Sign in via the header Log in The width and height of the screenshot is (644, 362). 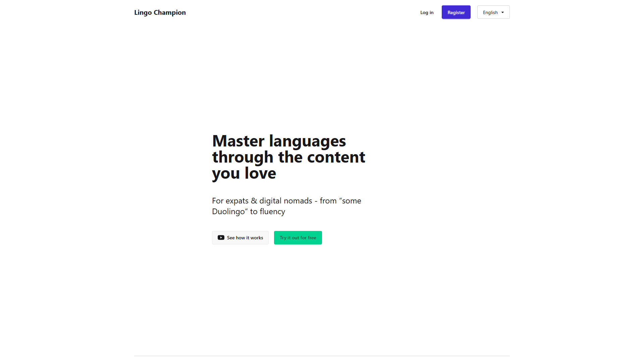[x=427, y=12]
